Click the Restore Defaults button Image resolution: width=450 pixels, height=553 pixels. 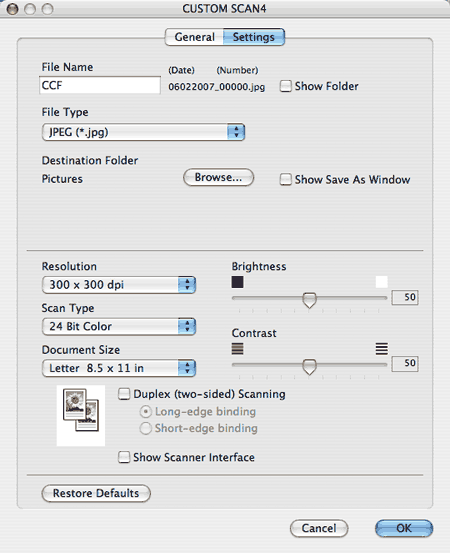point(96,493)
